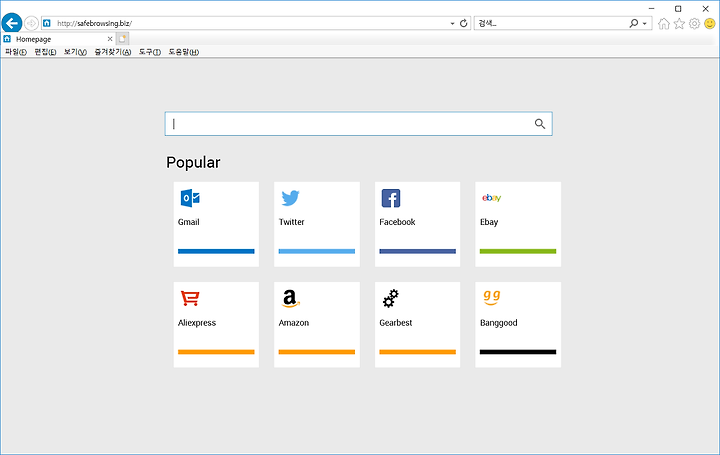Expand the search provider dropdown arrow
Screen dimensions: 720x455
645,23
